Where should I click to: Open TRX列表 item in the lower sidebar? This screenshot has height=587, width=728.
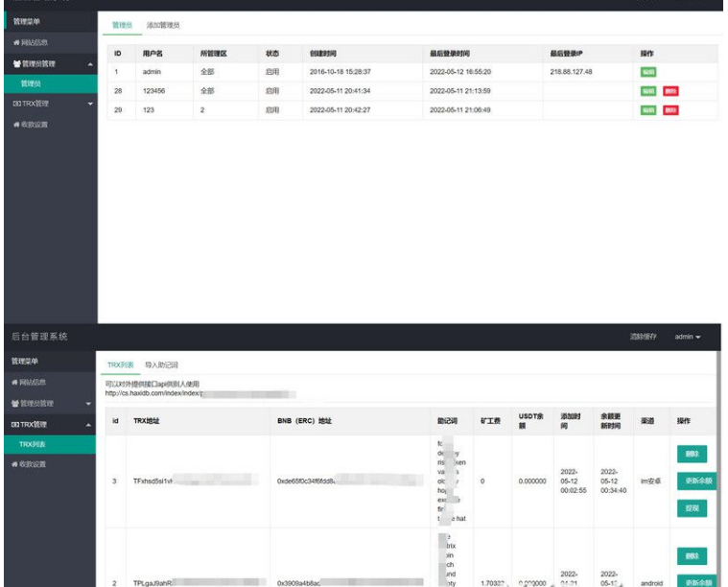(x=32, y=444)
